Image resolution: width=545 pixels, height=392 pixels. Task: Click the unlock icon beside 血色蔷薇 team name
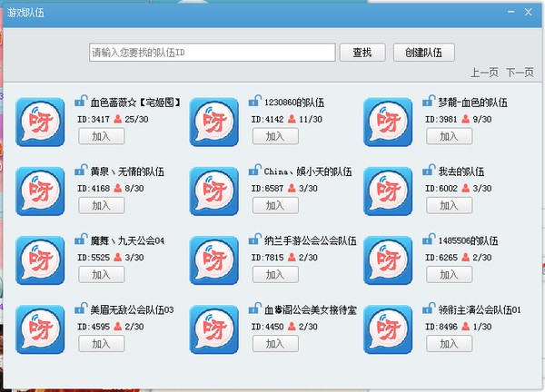81,101
